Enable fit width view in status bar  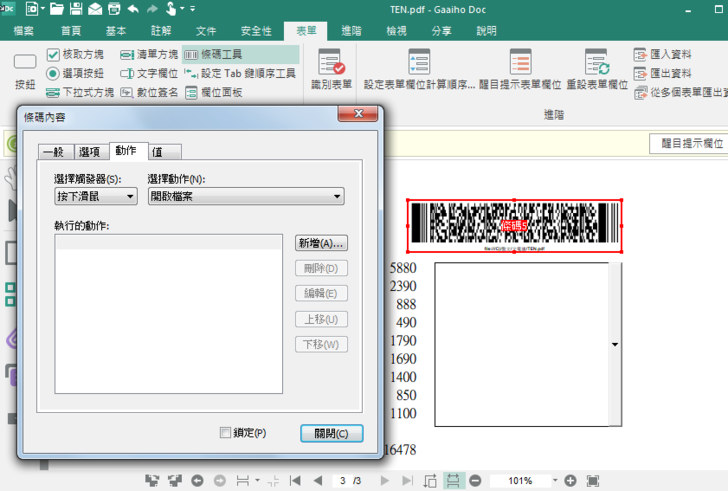pos(453,480)
